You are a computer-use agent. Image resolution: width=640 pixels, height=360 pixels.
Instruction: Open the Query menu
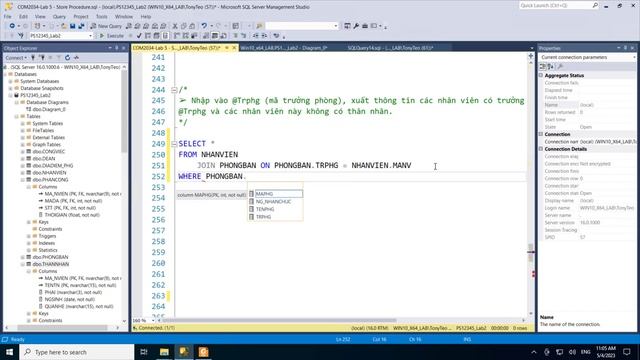coord(59,17)
